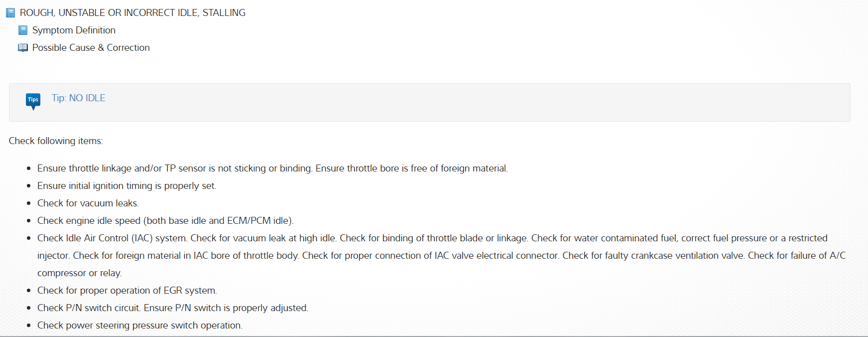Click the line starting 'injector. Check for foreign material'
This screenshot has height=337, width=868.
point(441,256)
